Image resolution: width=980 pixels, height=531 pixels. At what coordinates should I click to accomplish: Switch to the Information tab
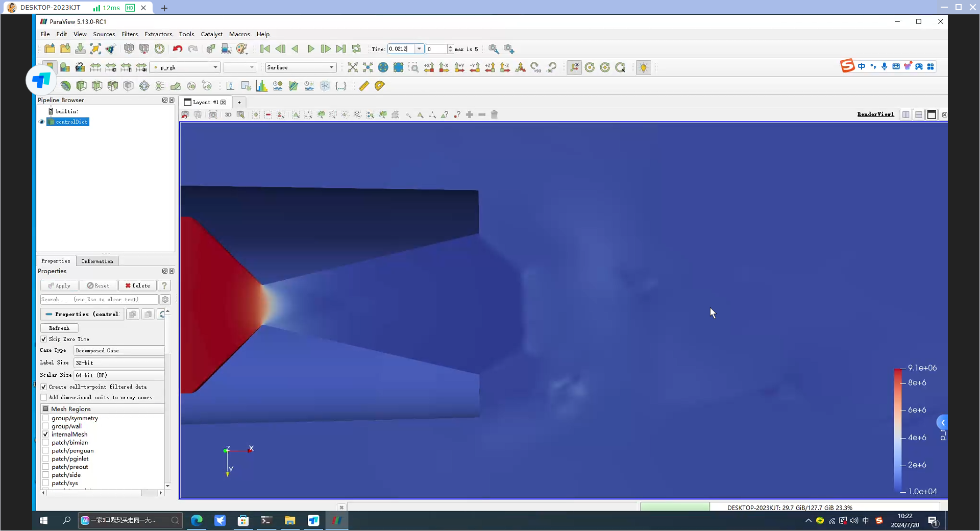pos(97,261)
